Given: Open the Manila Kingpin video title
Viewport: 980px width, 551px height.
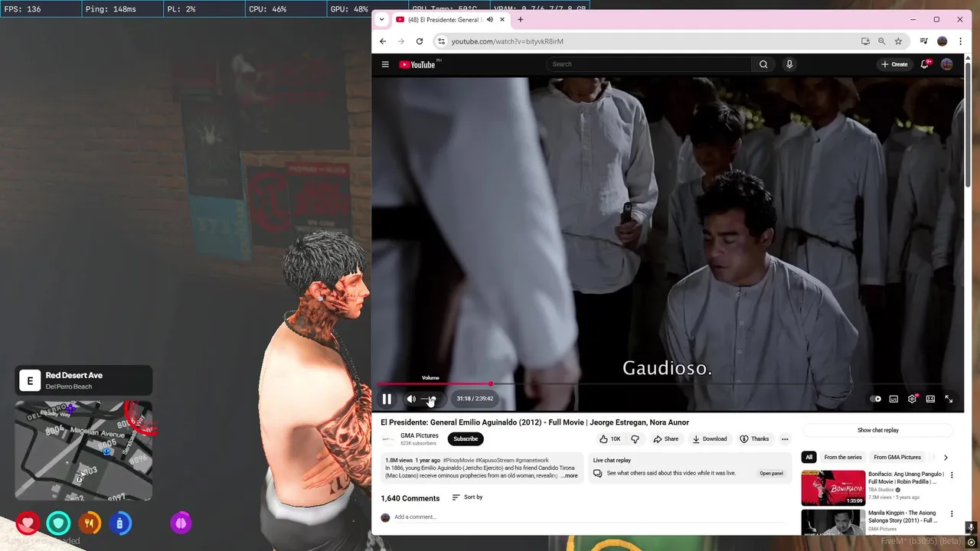Looking at the screenshot, I should coord(903,517).
